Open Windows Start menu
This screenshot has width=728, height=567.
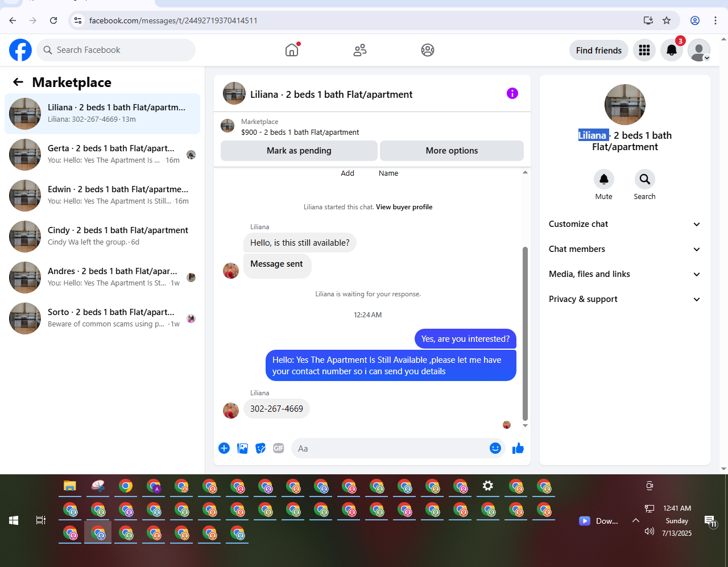[14, 520]
